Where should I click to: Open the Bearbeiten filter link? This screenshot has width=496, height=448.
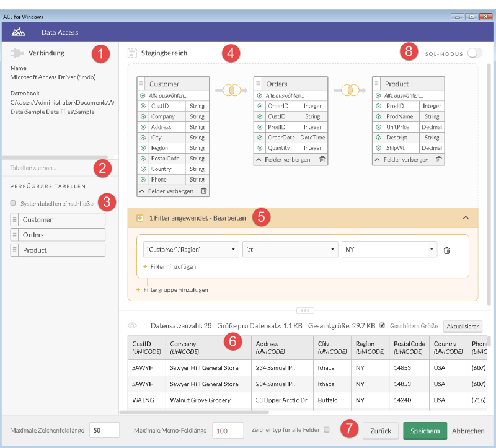pos(229,218)
